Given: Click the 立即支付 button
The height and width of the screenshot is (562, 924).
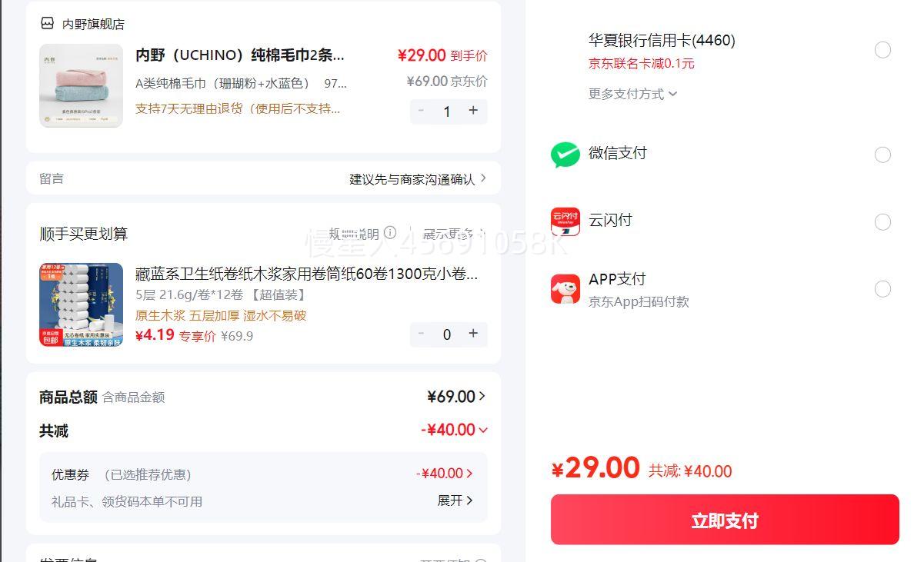Looking at the screenshot, I should pos(725,520).
